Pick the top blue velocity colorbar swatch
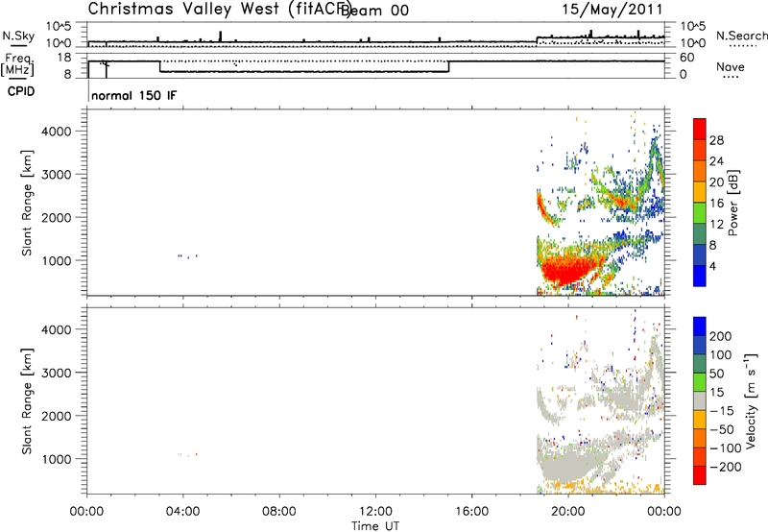 click(700, 326)
